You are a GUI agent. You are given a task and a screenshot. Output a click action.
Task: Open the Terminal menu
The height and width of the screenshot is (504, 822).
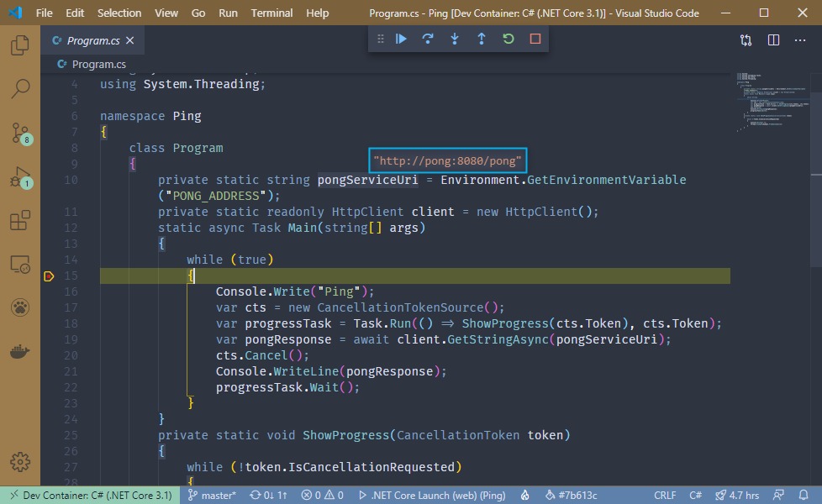click(271, 13)
